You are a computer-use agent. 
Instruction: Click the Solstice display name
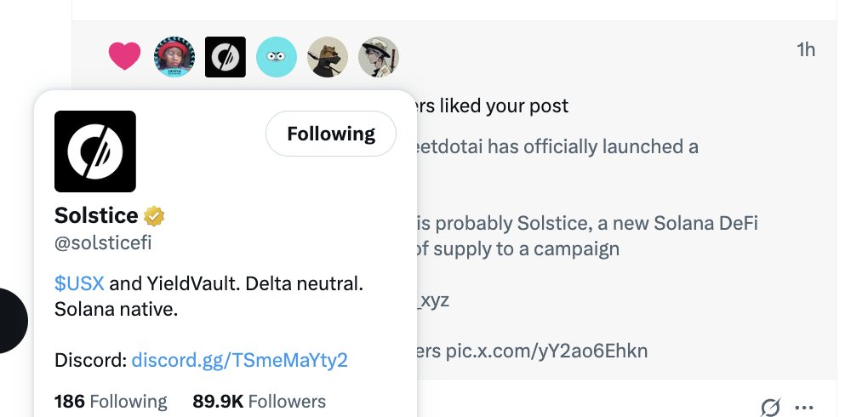pyautogui.click(x=96, y=215)
